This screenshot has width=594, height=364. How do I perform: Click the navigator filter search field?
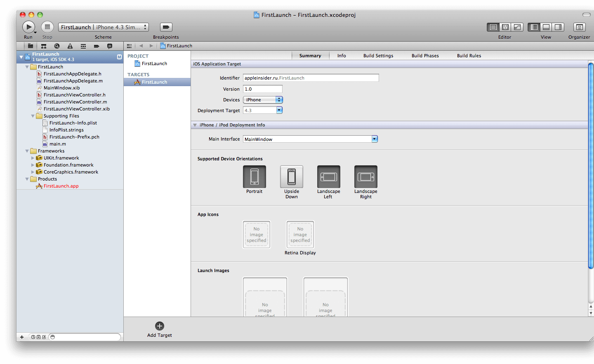(x=85, y=337)
